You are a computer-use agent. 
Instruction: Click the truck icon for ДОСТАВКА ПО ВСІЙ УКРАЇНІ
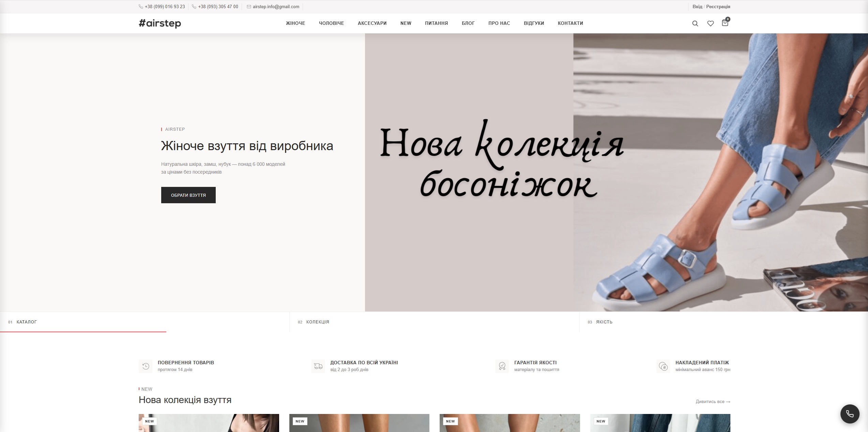tap(318, 366)
